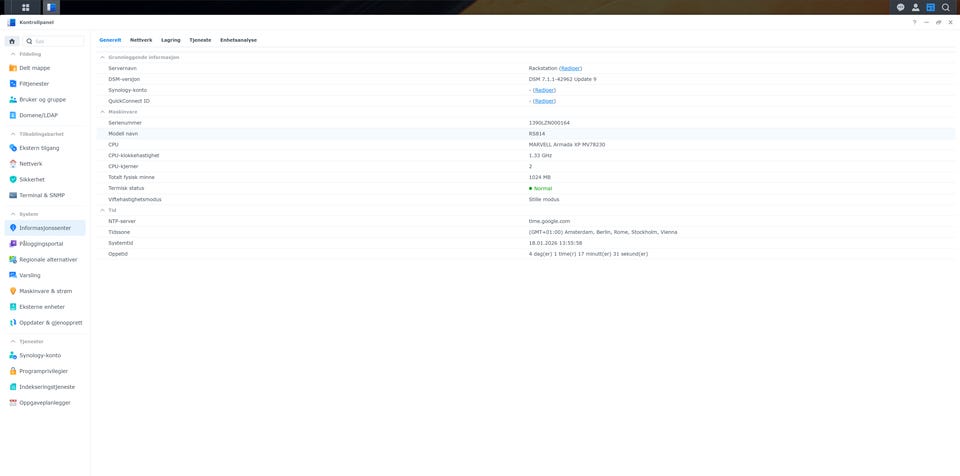The width and height of the screenshot is (960, 476).
Task: Switch to the Generelt tab
Action: [110, 40]
